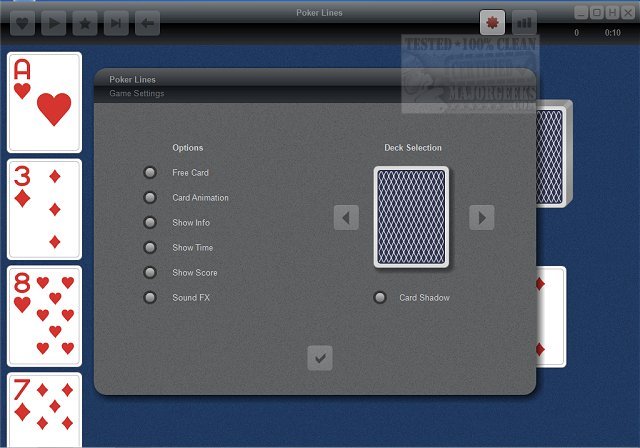Toggle the Sound FX option
The height and width of the screenshot is (448, 640).
pyautogui.click(x=150, y=297)
